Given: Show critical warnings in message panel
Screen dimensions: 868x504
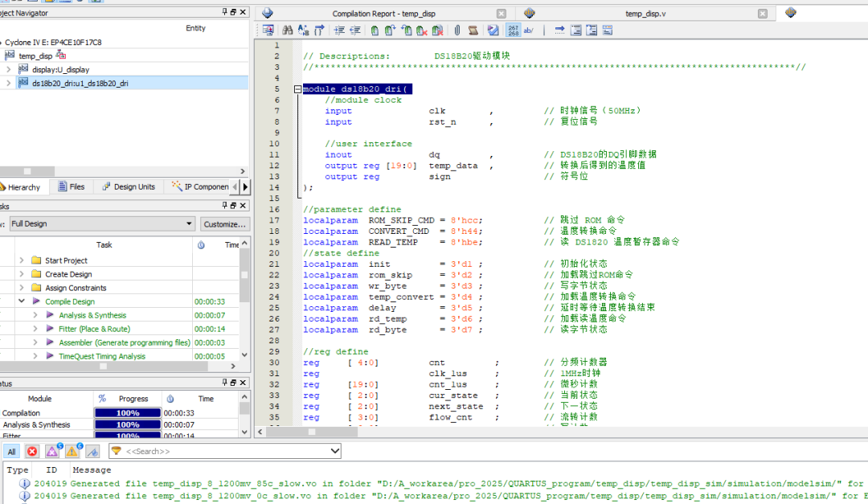Looking at the screenshot, I should (x=51, y=451).
